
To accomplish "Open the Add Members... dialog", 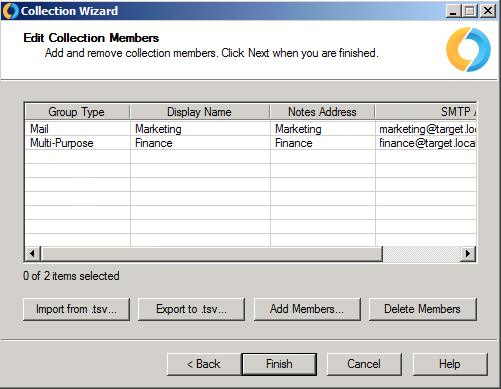I will pos(307,309).
